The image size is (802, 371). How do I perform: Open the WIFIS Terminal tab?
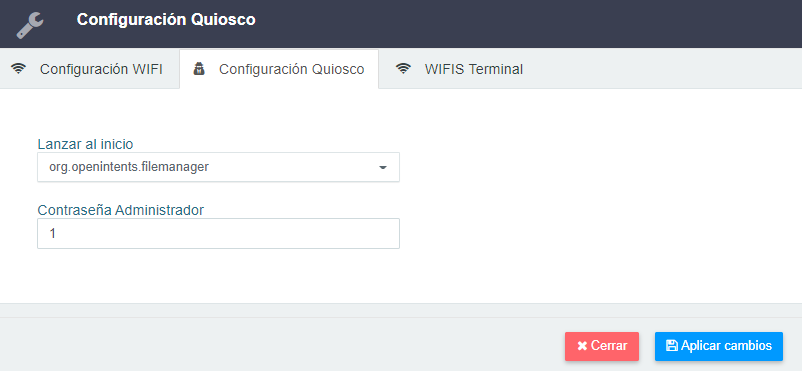coord(459,69)
